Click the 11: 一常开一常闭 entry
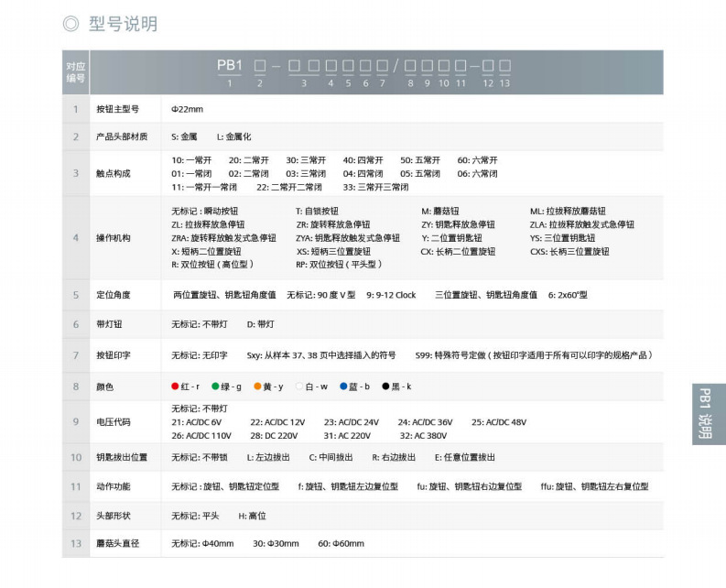This screenshot has width=726, height=588. point(204,187)
